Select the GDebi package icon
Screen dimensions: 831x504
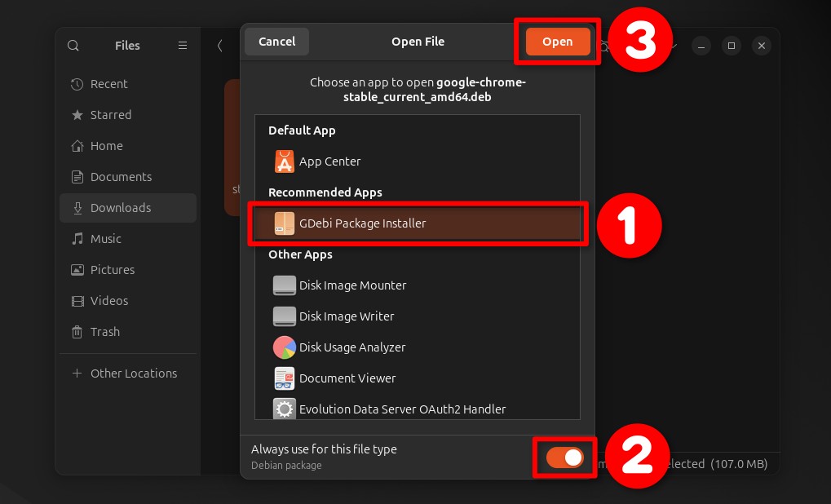coord(284,223)
